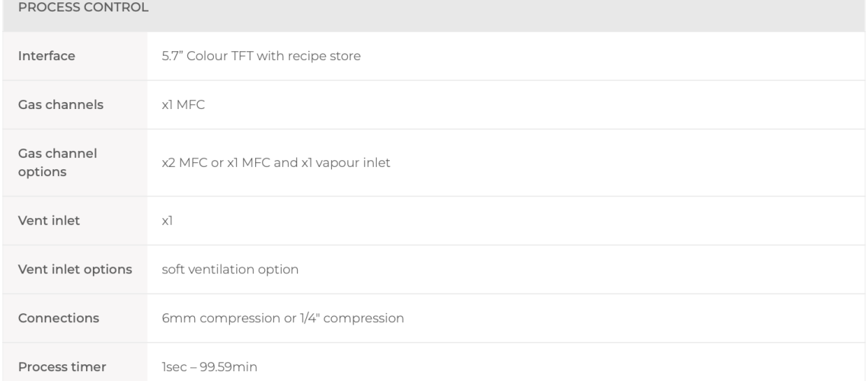Select the Interface row label
The width and height of the screenshot is (868, 381).
[46, 56]
